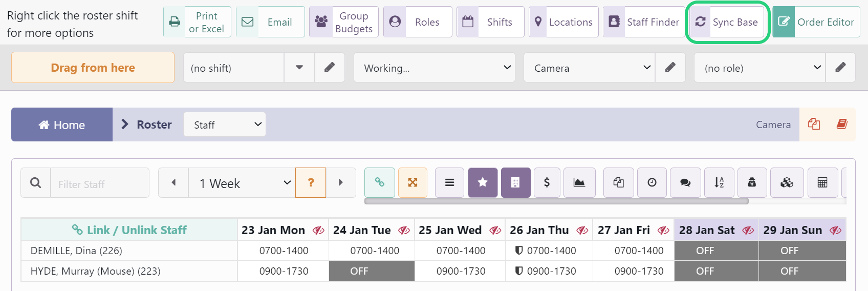Click Link / Unlink Staff header link

tap(129, 230)
